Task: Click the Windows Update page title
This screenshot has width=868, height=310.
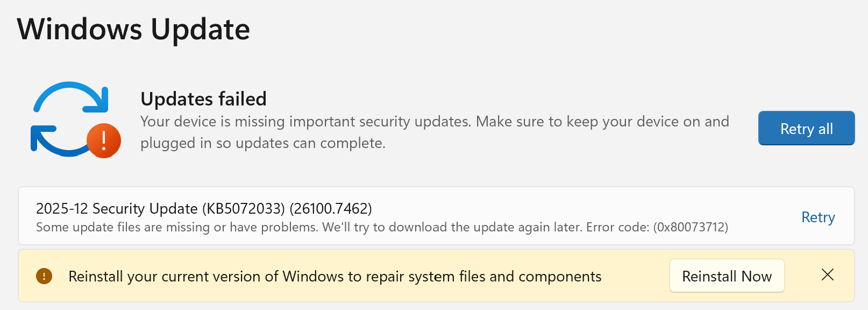Action: click(x=134, y=29)
